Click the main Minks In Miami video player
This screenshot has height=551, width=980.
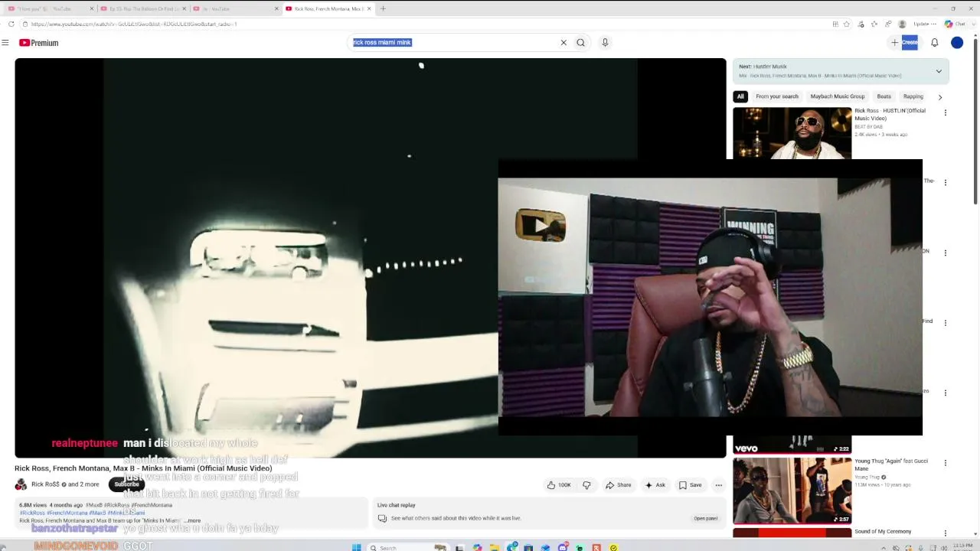coord(371,258)
